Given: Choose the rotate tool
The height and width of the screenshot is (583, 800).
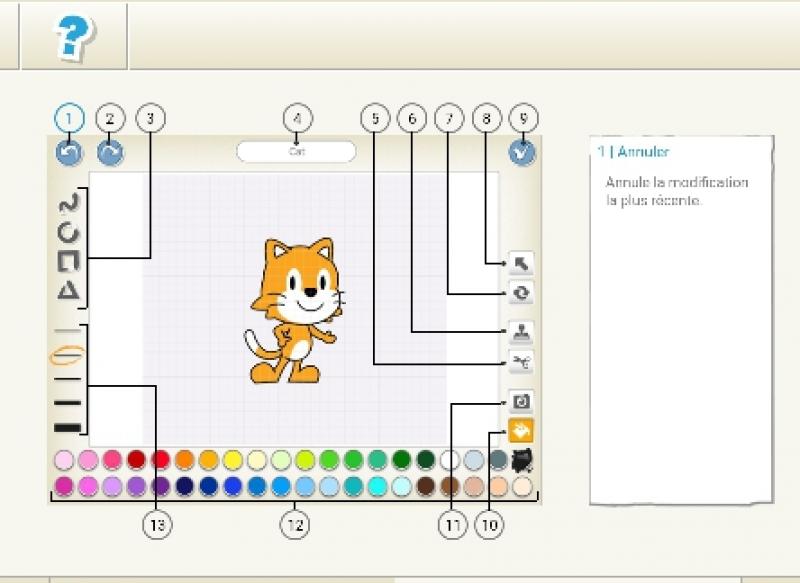Looking at the screenshot, I should point(521,293).
